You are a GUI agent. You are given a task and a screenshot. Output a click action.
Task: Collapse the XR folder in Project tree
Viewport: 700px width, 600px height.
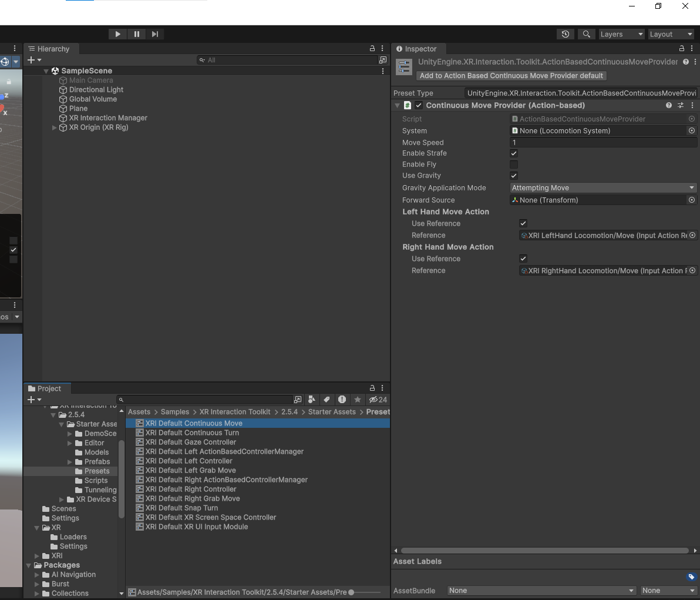coord(37,528)
